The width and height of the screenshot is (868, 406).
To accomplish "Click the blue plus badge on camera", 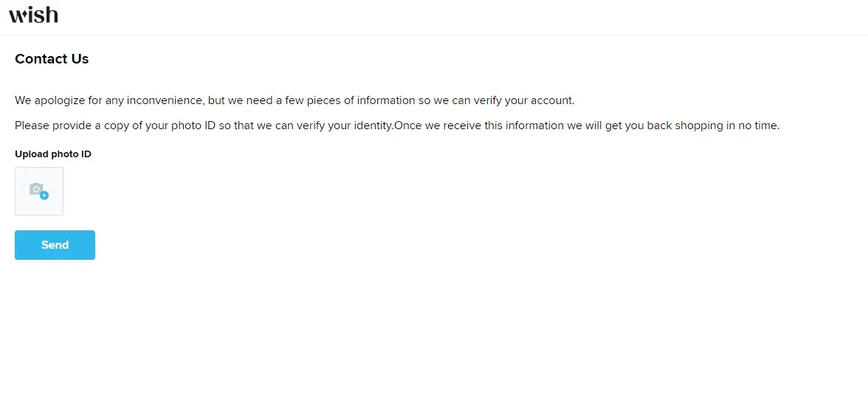I will click(44, 196).
